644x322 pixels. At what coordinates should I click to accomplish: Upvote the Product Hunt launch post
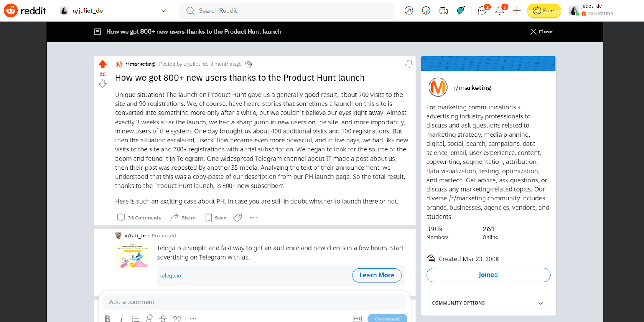point(103,64)
